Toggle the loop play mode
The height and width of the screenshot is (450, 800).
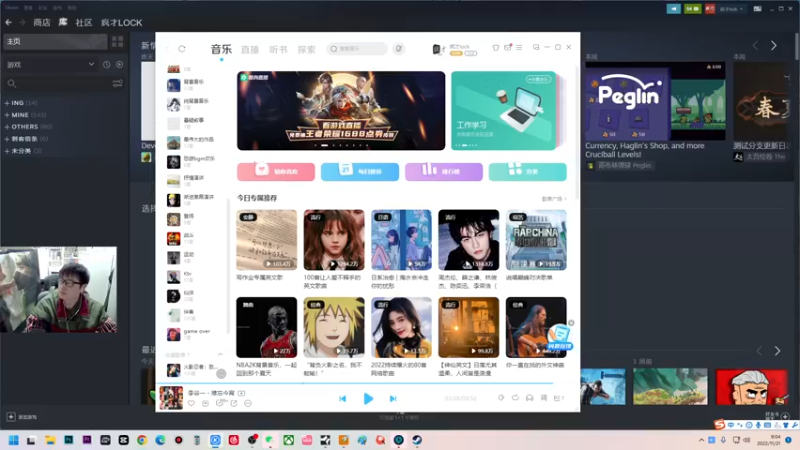[515, 397]
